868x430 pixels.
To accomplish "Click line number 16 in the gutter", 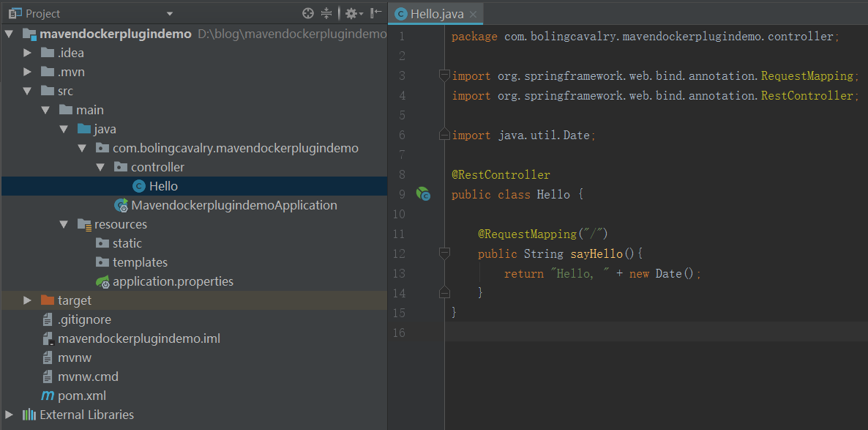I will (x=398, y=333).
